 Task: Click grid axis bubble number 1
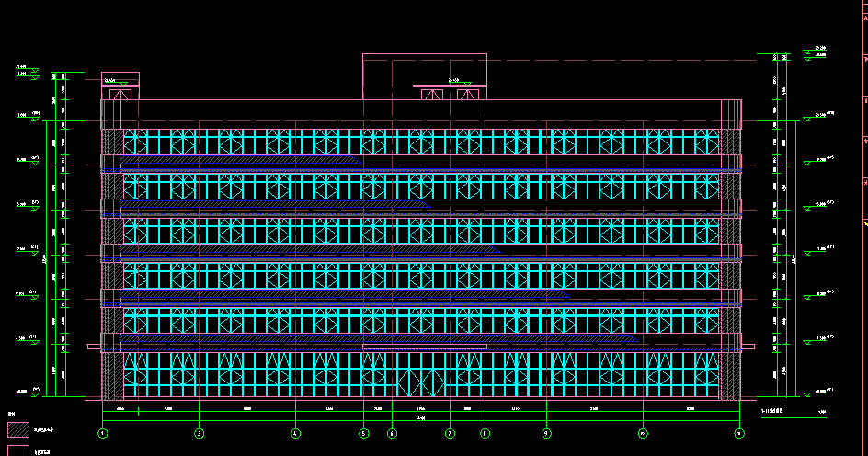(x=103, y=432)
